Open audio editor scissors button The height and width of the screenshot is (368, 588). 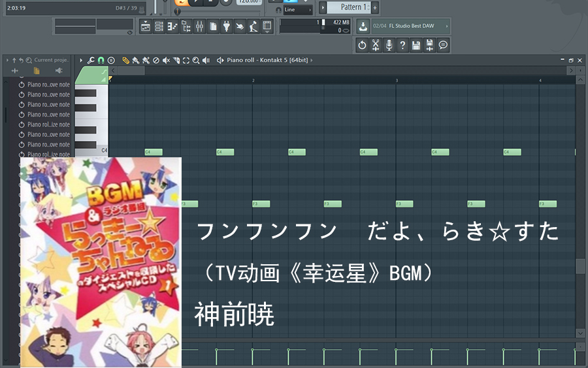point(376,45)
